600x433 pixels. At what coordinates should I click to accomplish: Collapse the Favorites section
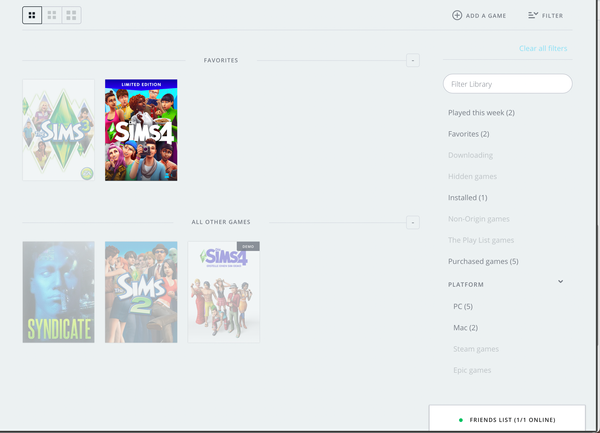412,61
